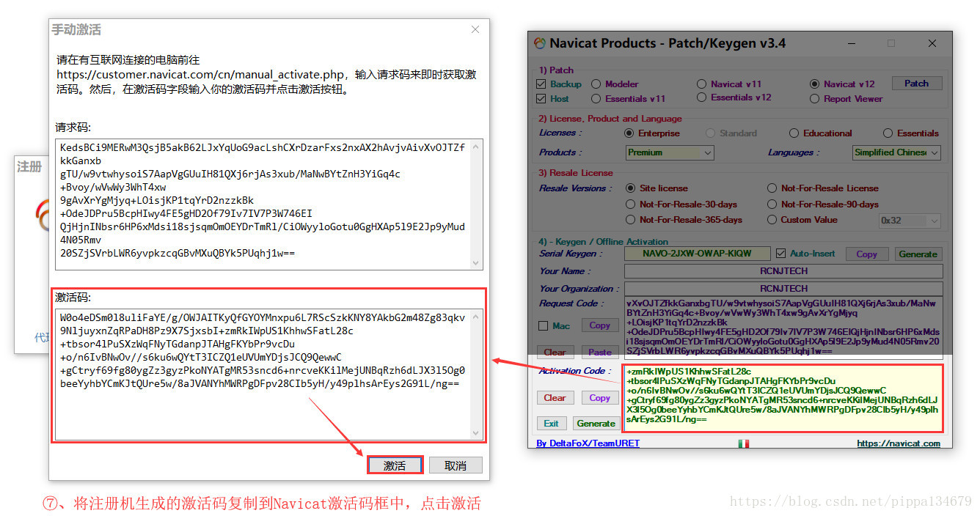Click Generate next to the serial keygen
The width and height of the screenshot is (980, 516).
(x=918, y=254)
